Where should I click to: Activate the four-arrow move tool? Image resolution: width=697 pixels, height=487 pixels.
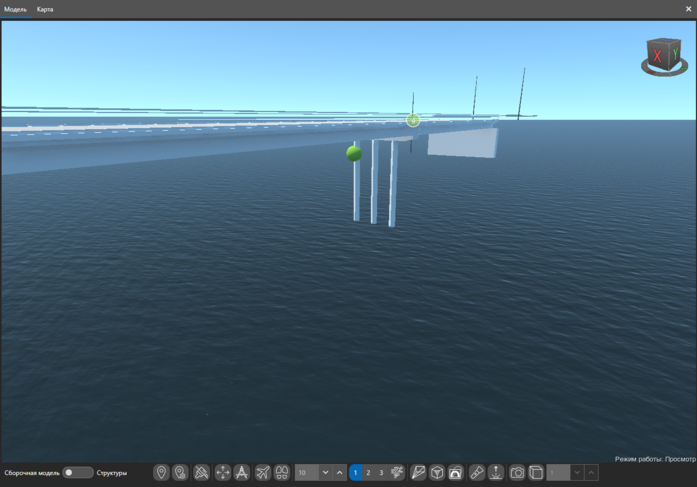[222, 472]
